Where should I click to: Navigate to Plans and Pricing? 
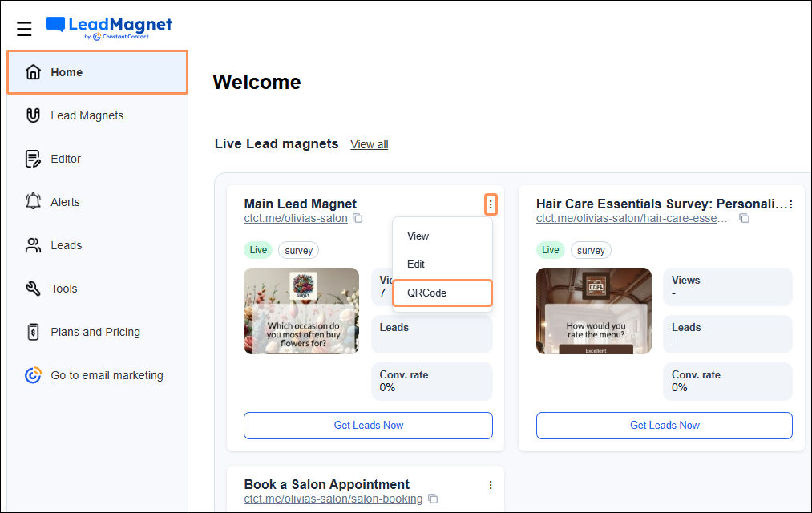click(x=95, y=332)
